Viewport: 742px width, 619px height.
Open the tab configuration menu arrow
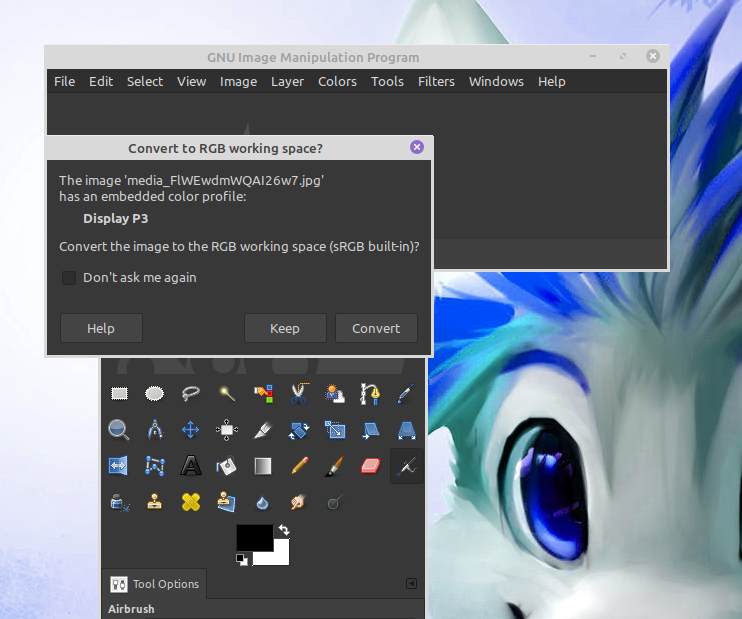point(411,584)
